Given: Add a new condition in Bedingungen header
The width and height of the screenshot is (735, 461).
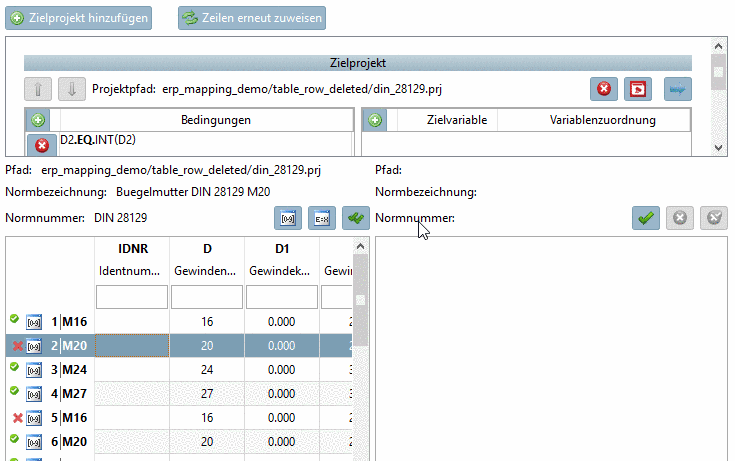Looking at the screenshot, I should point(38,120).
